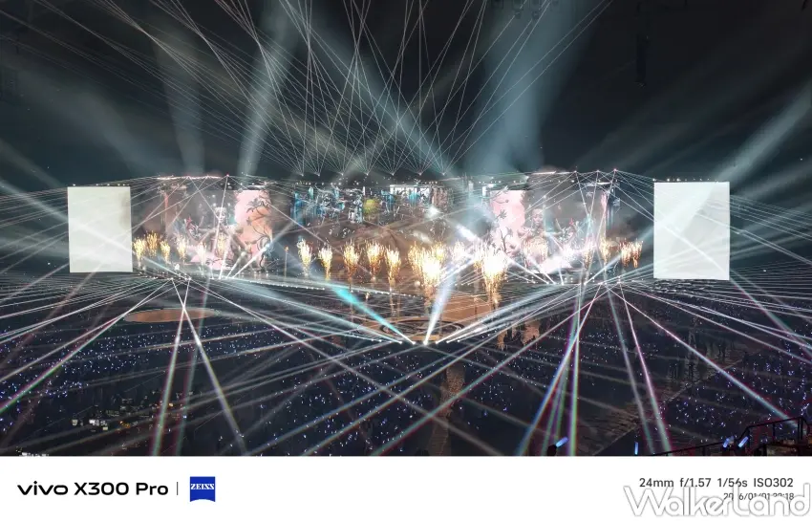
Task: Select the 24mm f/1.57 1/56s ISO302 text
Action: 716,483
